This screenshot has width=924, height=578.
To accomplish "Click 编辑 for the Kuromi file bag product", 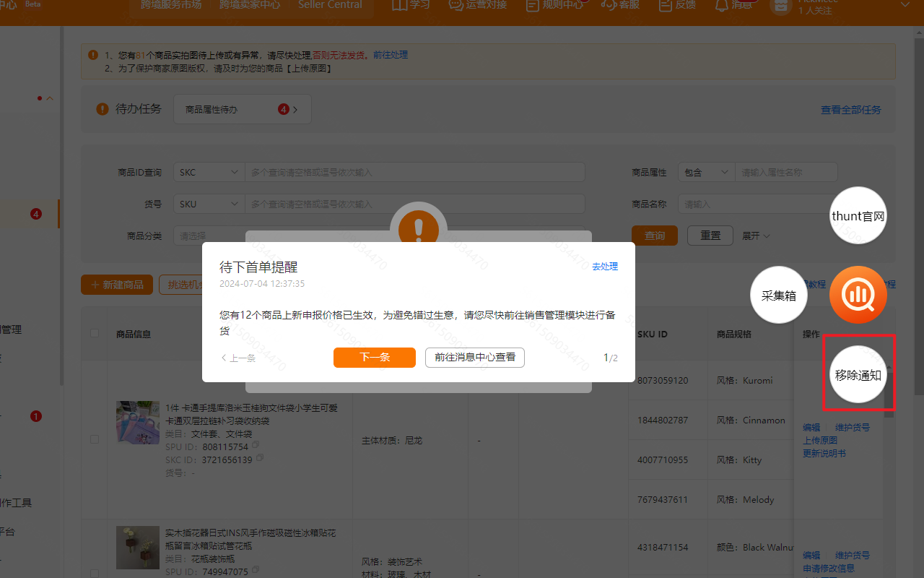I will click(811, 428).
